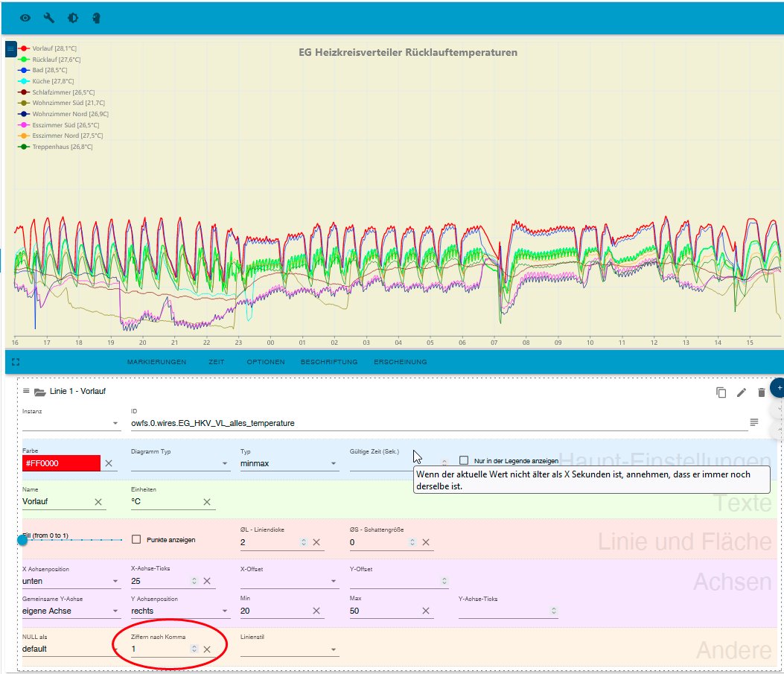Open the Linienstil dropdown
This screenshot has height=674, width=784.
click(289, 649)
